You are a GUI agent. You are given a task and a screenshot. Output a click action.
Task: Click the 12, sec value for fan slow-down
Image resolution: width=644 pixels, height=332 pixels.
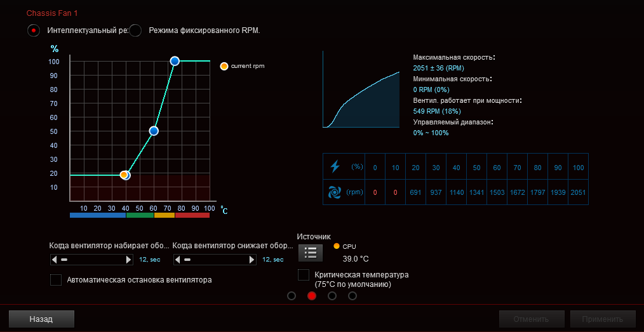(273, 260)
